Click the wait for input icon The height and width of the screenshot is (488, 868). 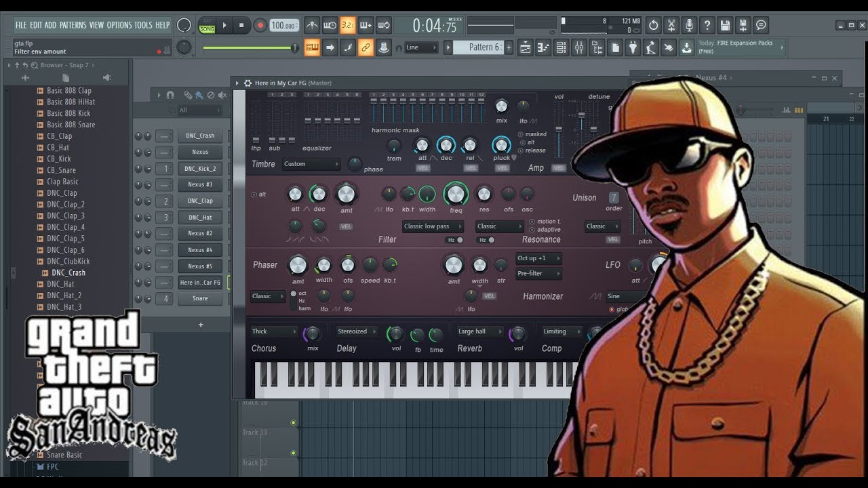pos(330,26)
